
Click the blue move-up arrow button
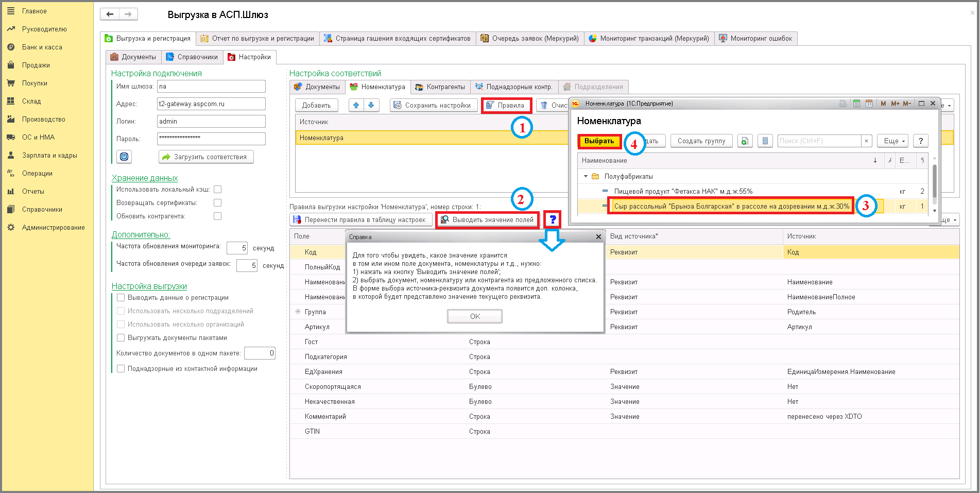pyautogui.click(x=356, y=105)
